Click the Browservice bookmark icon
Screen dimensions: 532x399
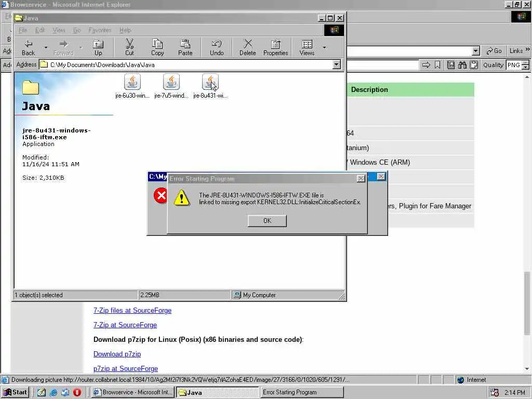click(x=437, y=65)
